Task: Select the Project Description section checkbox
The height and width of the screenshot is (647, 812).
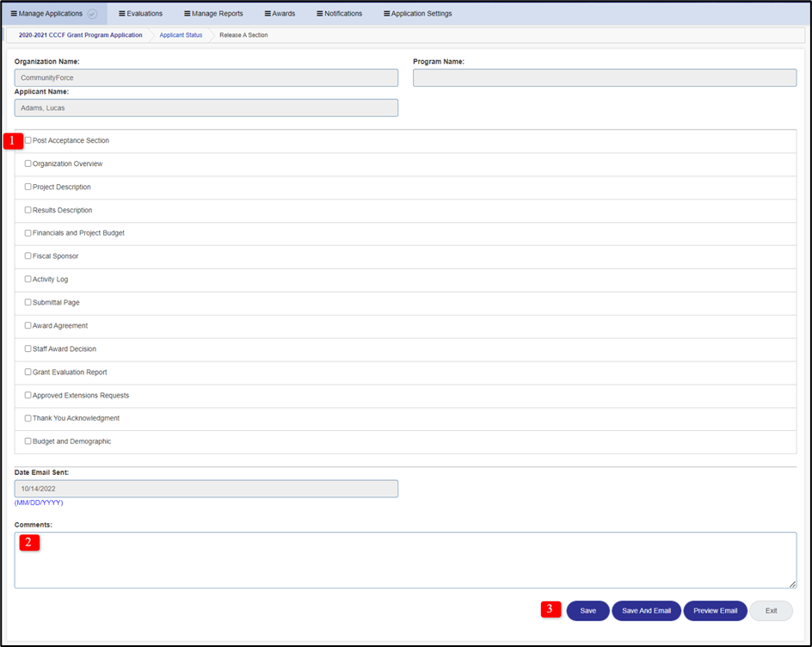Action: 27,187
